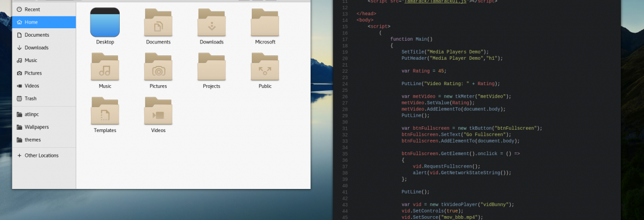Open the Videos folder in file grid
This screenshot has height=220, width=644.
[x=158, y=111]
